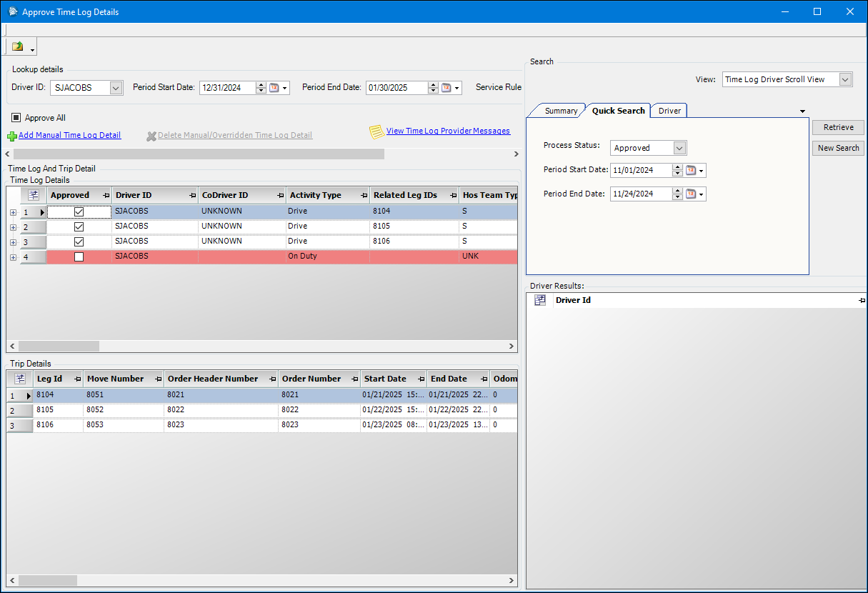Click the Move Number cell 8053

coord(123,425)
